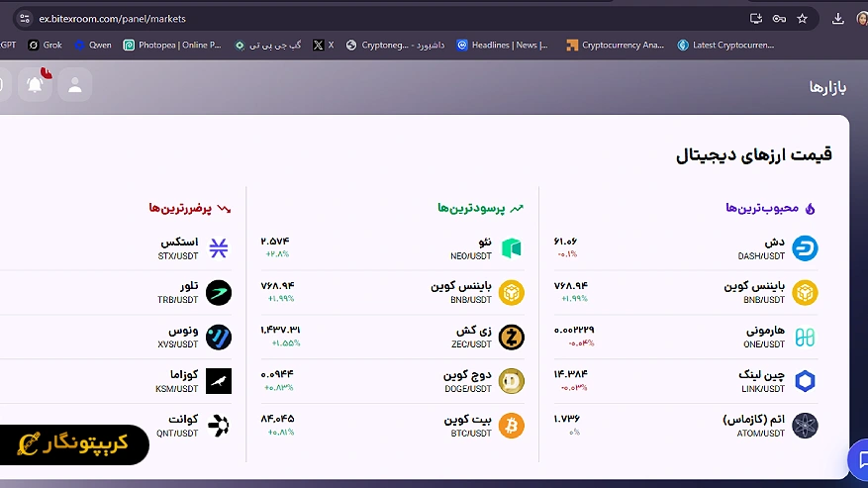
Task: Click the پرضررترین‌ها column heading
Action: (x=180, y=209)
